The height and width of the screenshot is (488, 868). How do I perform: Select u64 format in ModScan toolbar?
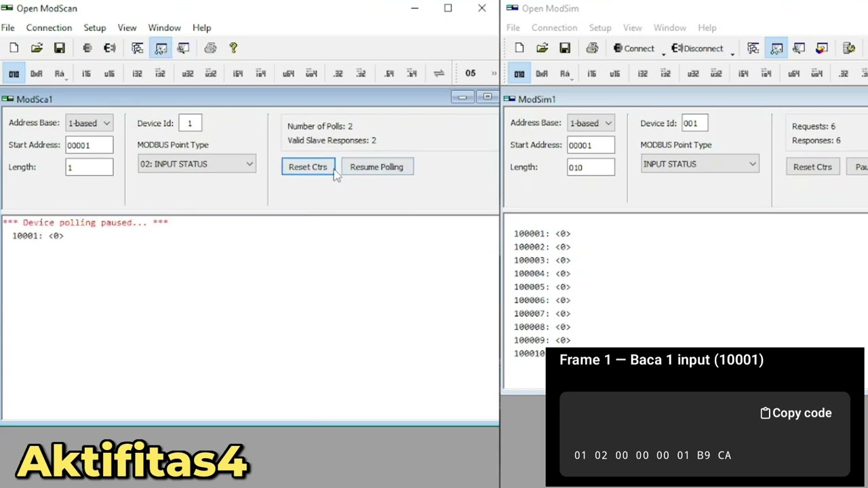288,73
